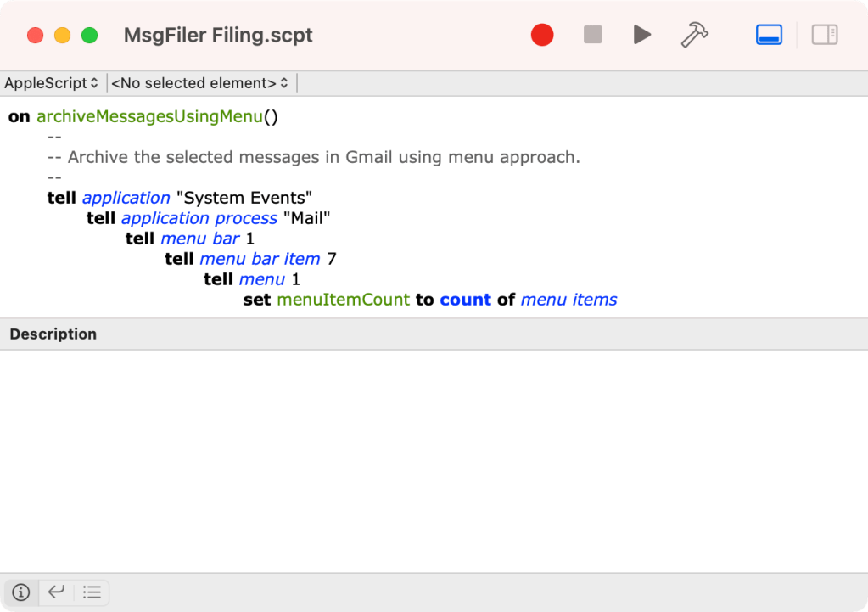Show the log via the list icon
This screenshot has height=612, width=868.
pos(92,592)
